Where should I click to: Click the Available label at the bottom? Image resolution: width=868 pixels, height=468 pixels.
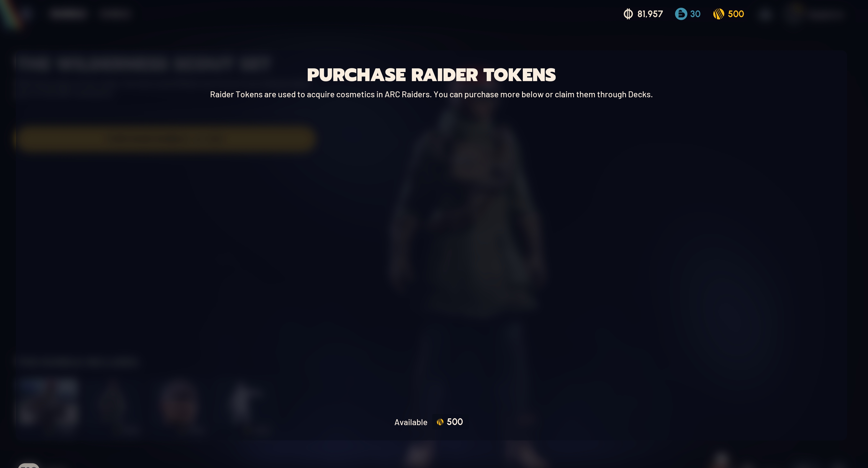(411, 422)
